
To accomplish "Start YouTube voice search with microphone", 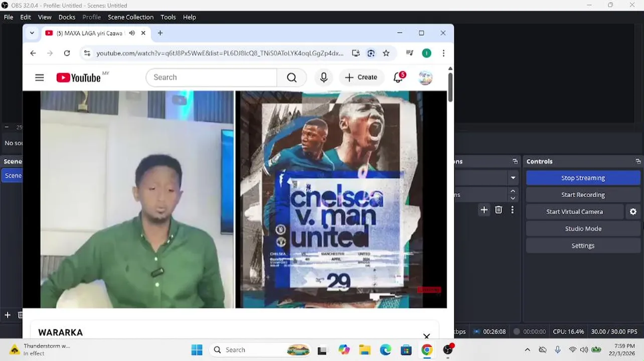I will [x=324, y=78].
